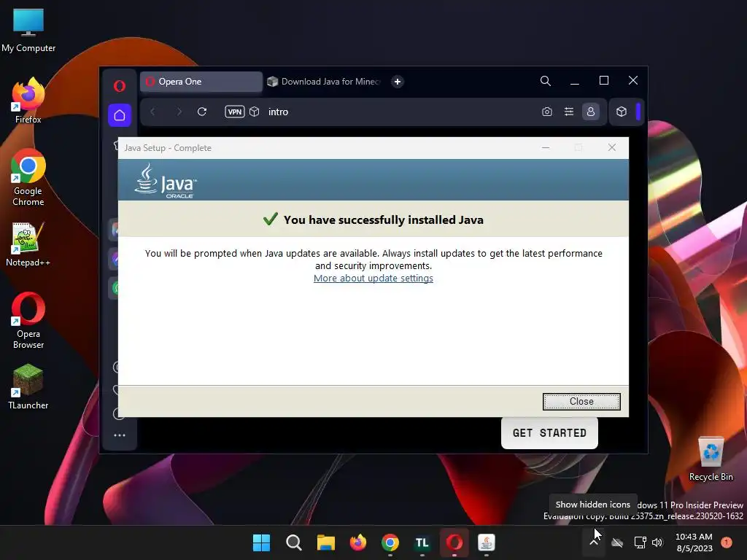Open the cloud sync tray icon
Image resolution: width=747 pixels, height=560 pixels.
click(x=617, y=542)
